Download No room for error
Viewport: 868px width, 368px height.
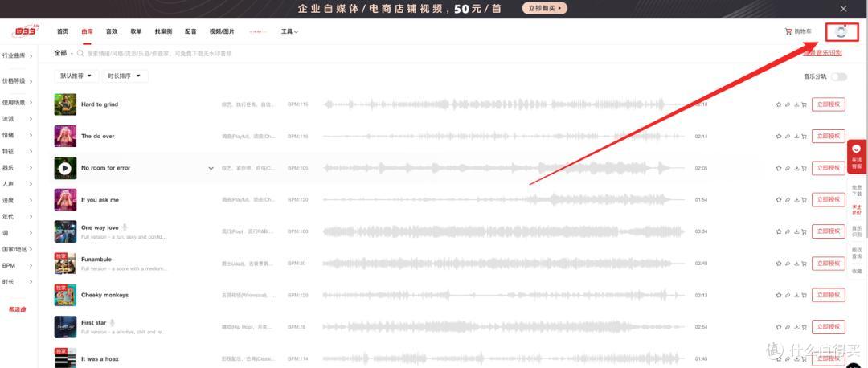pyautogui.click(x=796, y=168)
